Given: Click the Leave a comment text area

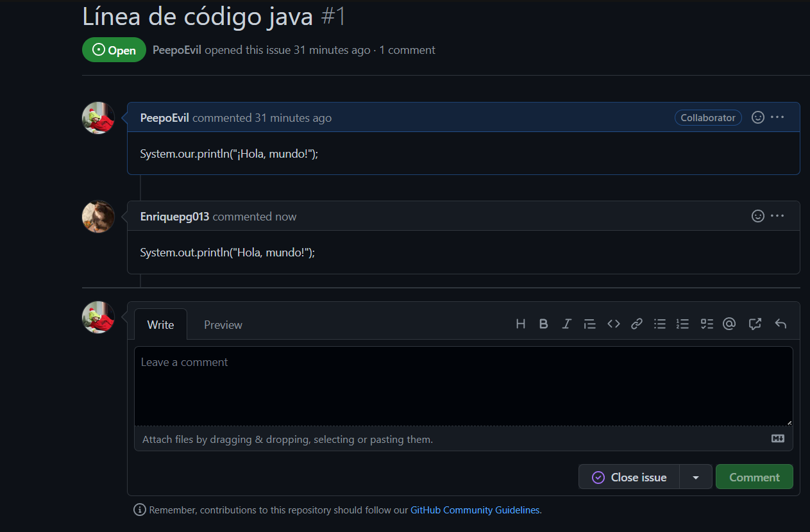Looking at the screenshot, I should point(463,385).
